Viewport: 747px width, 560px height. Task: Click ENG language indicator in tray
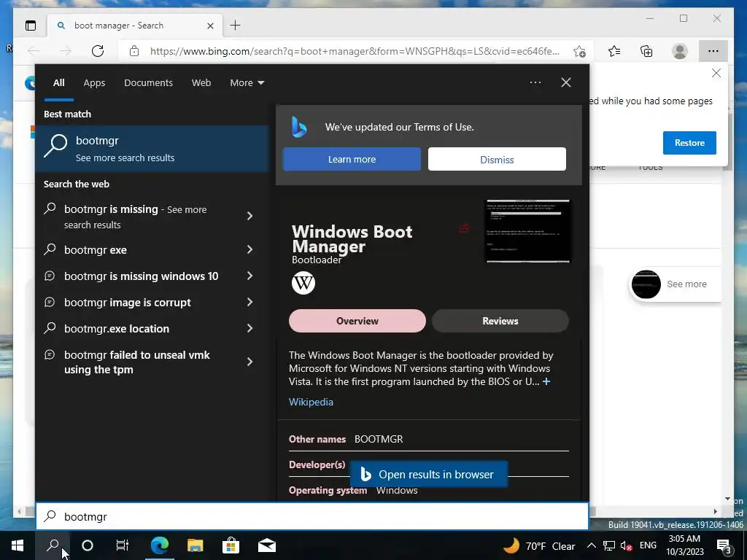pyautogui.click(x=648, y=545)
